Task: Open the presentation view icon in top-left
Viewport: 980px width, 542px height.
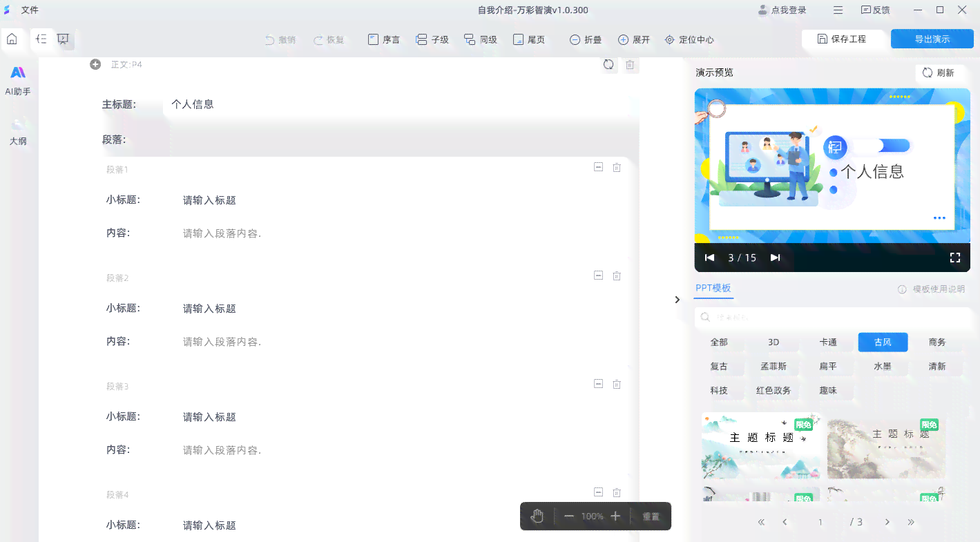Action: pos(63,39)
